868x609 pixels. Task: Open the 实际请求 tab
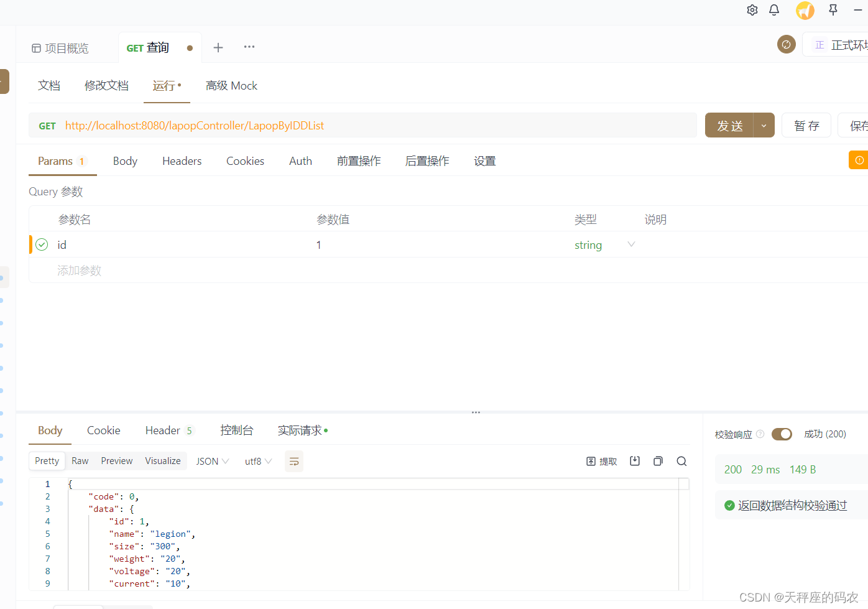coord(302,430)
